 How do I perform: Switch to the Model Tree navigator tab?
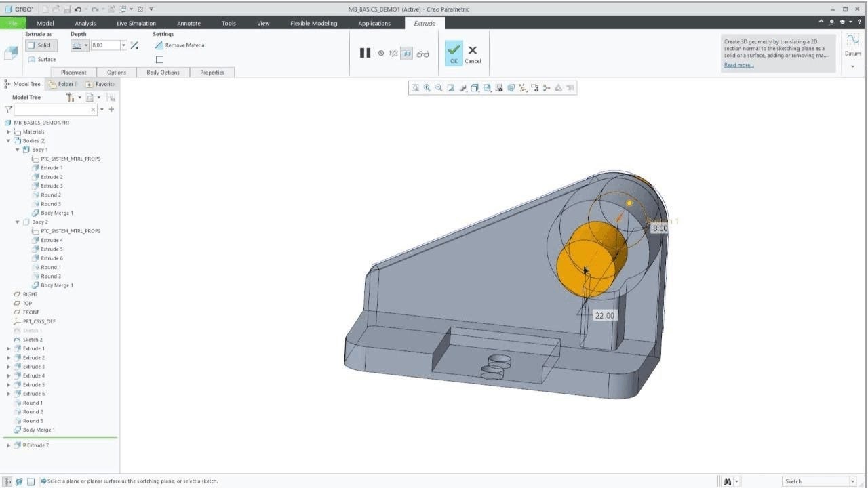[23, 84]
